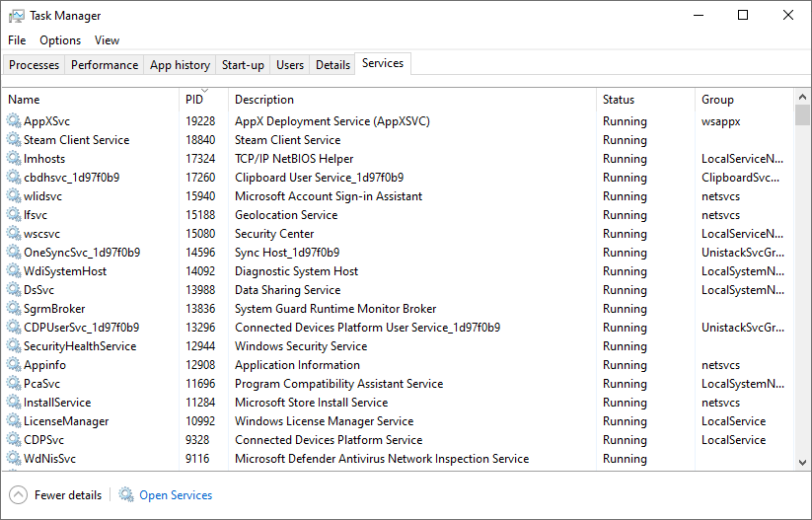Click the WdNisSvc service icon

(x=14, y=459)
